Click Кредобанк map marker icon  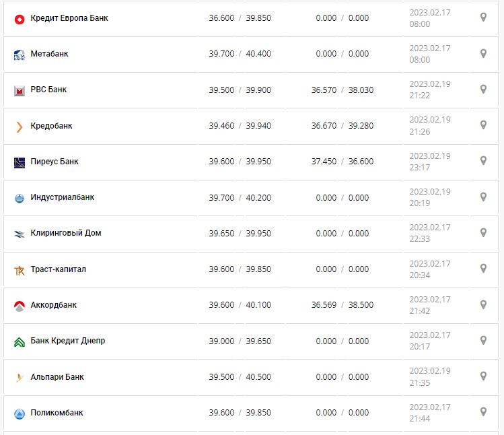(x=482, y=125)
